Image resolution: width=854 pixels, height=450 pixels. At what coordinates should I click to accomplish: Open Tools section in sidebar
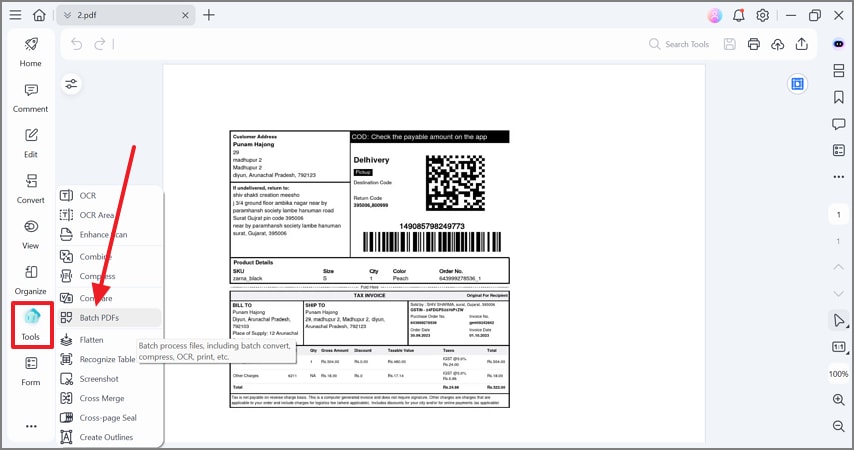tap(32, 325)
